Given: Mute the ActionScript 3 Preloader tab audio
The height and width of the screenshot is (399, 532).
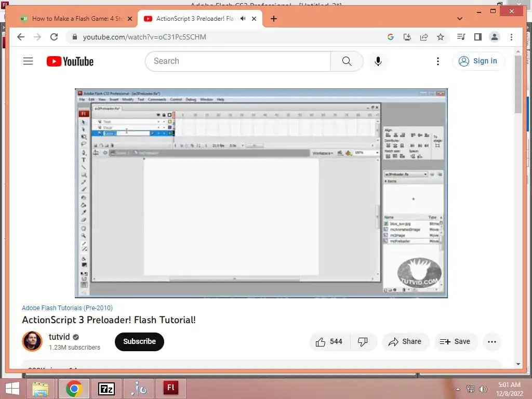Looking at the screenshot, I should coord(243,19).
